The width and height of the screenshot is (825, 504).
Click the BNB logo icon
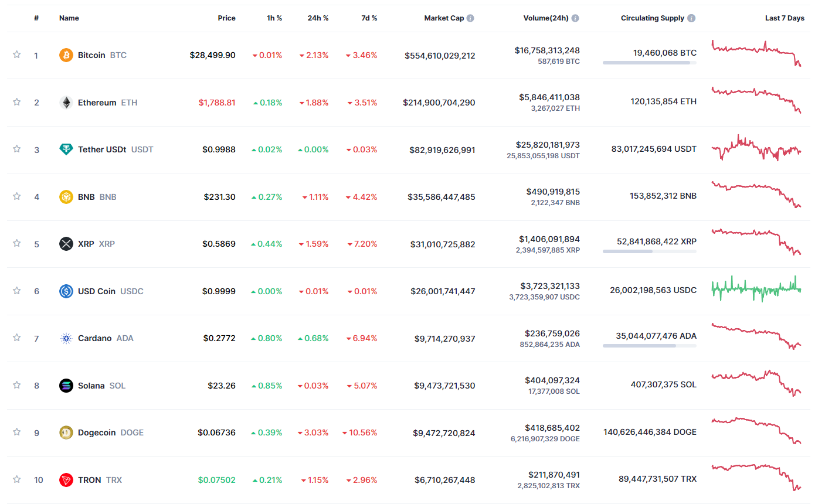tap(66, 197)
